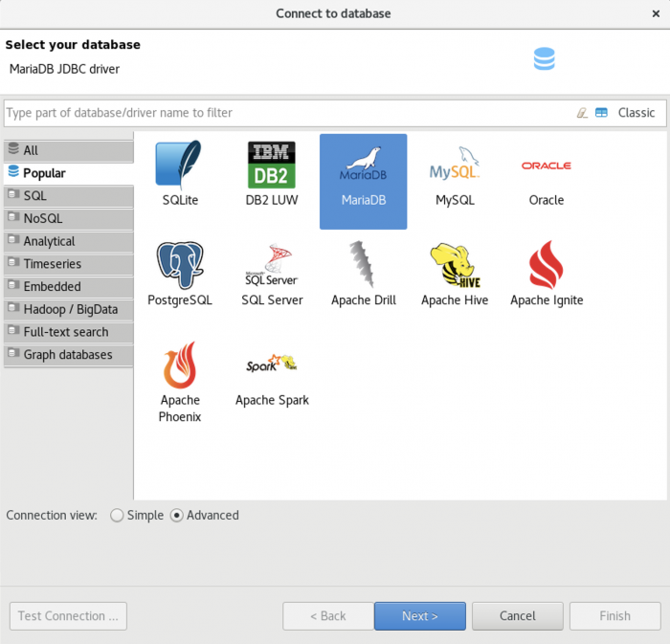Switch to the SQL category
This screenshot has height=644, width=670.
click(69, 195)
